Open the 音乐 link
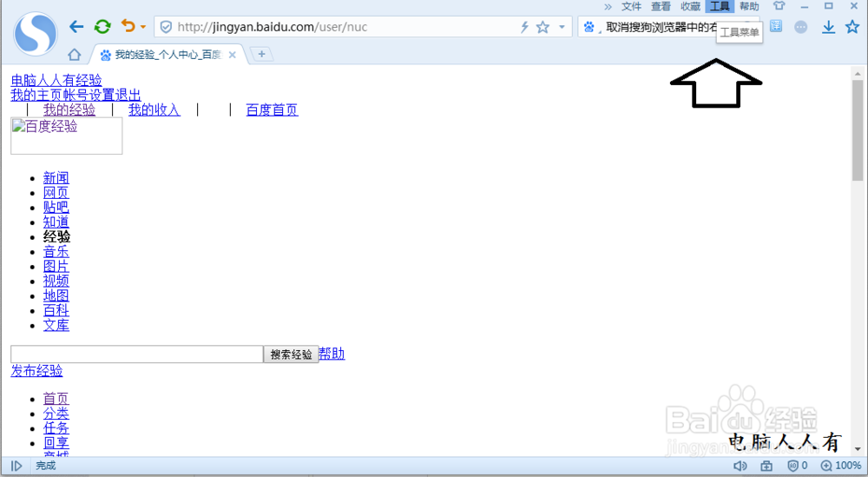 tap(56, 251)
